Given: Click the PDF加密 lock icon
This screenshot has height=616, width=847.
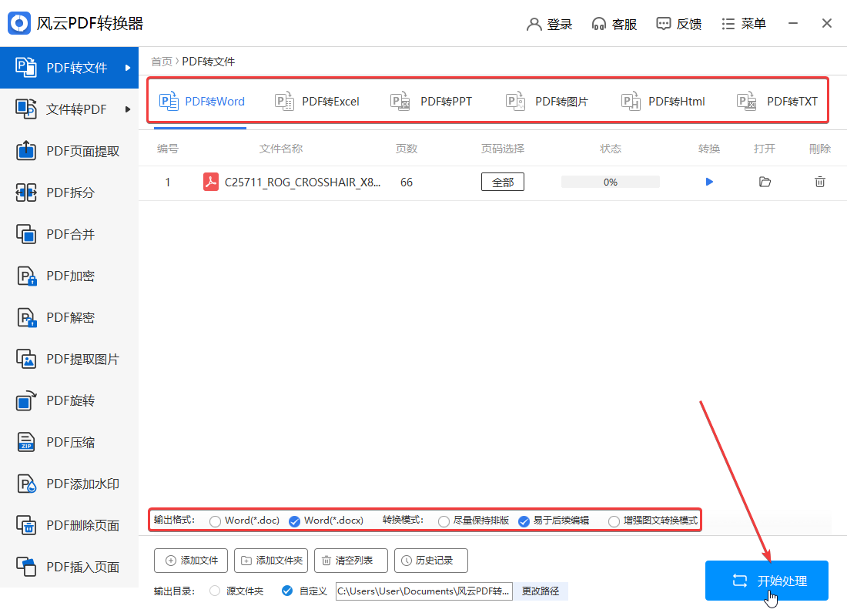Looking at the screenshot, I should pyautogui.click(x=26, y=276).
